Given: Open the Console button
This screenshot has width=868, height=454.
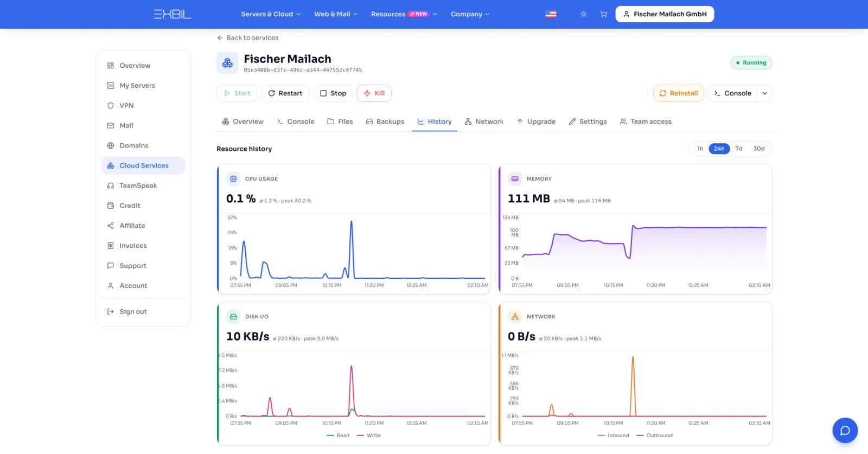Looking at the screenshot, I should click(733, 93).
